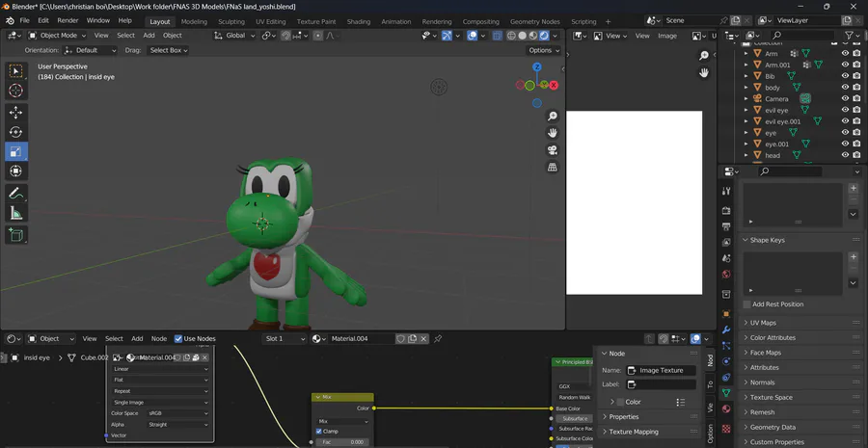Click the Subsurface field on Principled BSDF
868x448 pixels.
click(575, 419)
